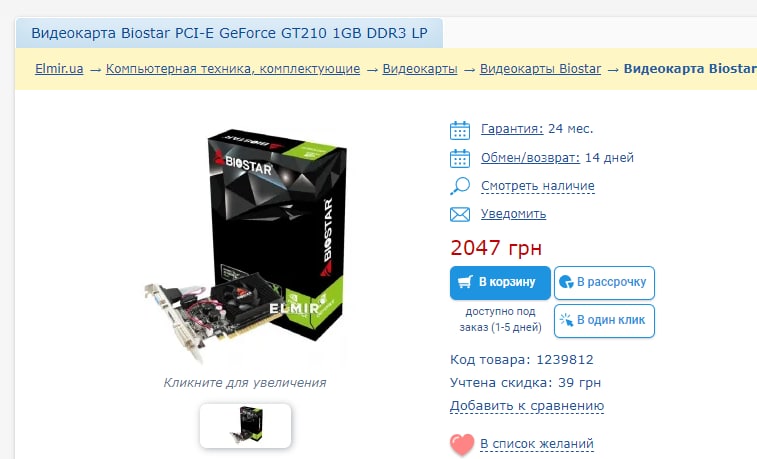This screenshot has height=459, width=757.
Task: Click the exchange/return calendar icon
Action: (460, 158)
